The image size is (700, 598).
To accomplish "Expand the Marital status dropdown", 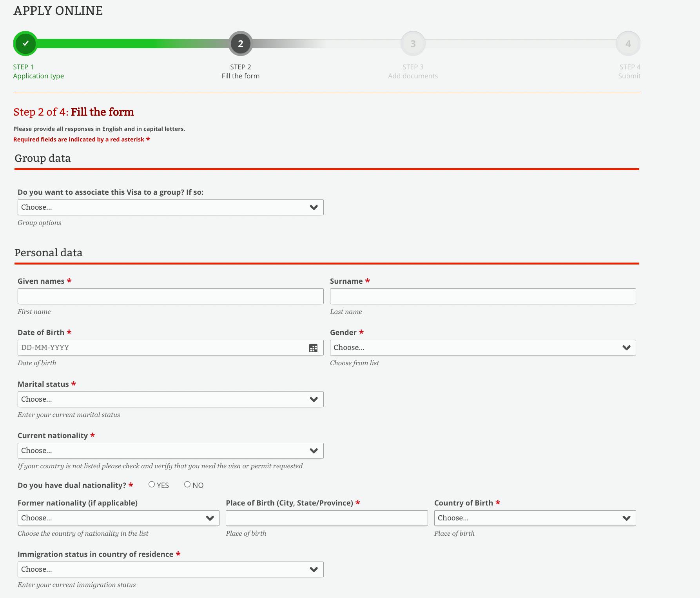I will point(170,399).
